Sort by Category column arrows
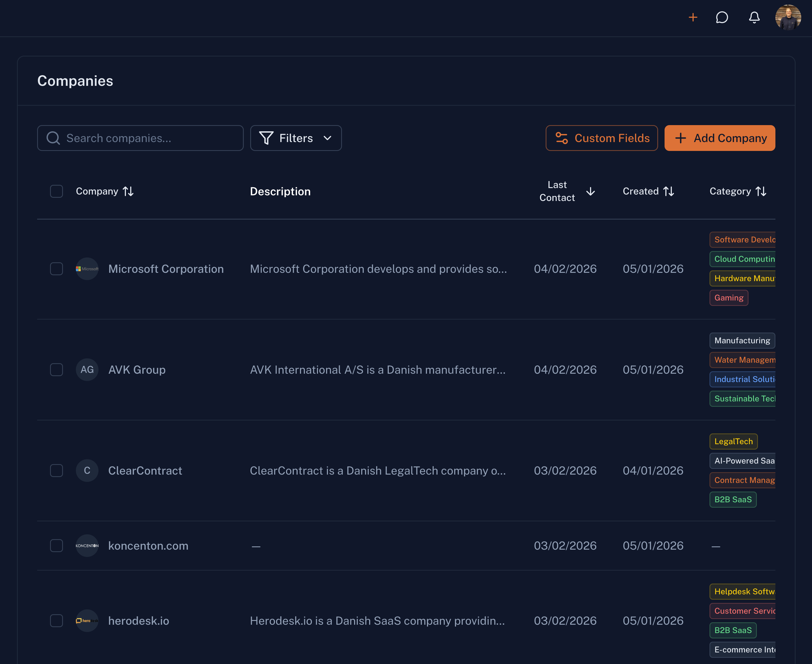The image size is (812, 664). pos(761,191)
